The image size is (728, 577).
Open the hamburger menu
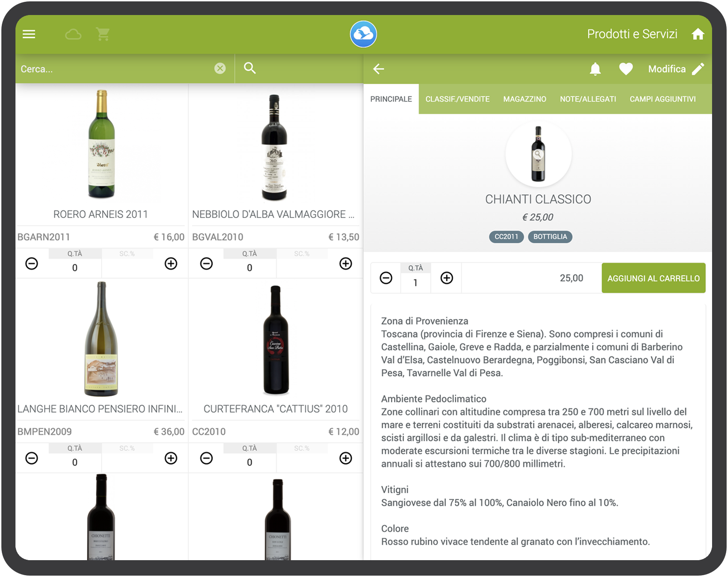coord(29,34)
